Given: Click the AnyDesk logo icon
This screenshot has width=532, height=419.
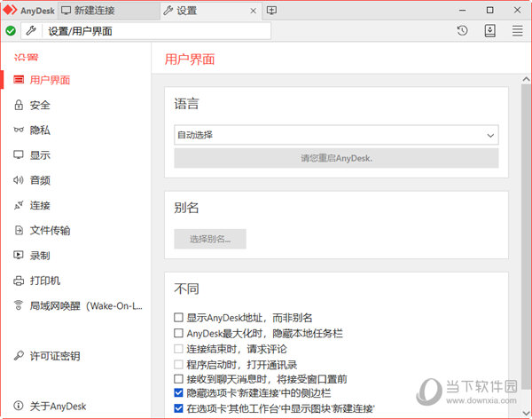Looking at the screenshot, I should coord(10,10).
